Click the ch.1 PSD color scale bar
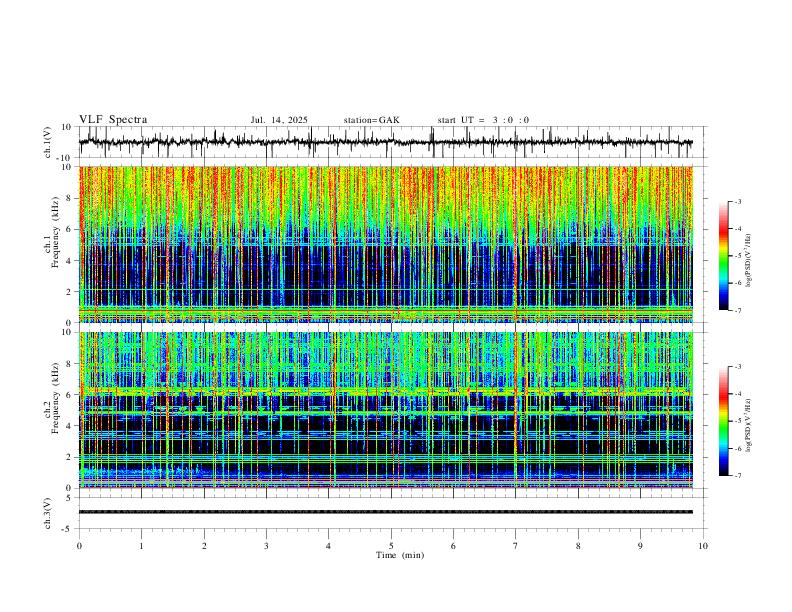The height and width of the screenshot is (612, 792). 723,255
